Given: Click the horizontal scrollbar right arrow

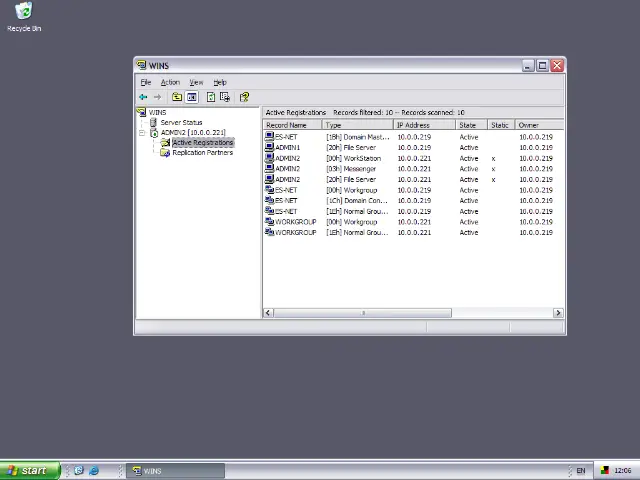Looking at the screenshot, I should (558, 313).
